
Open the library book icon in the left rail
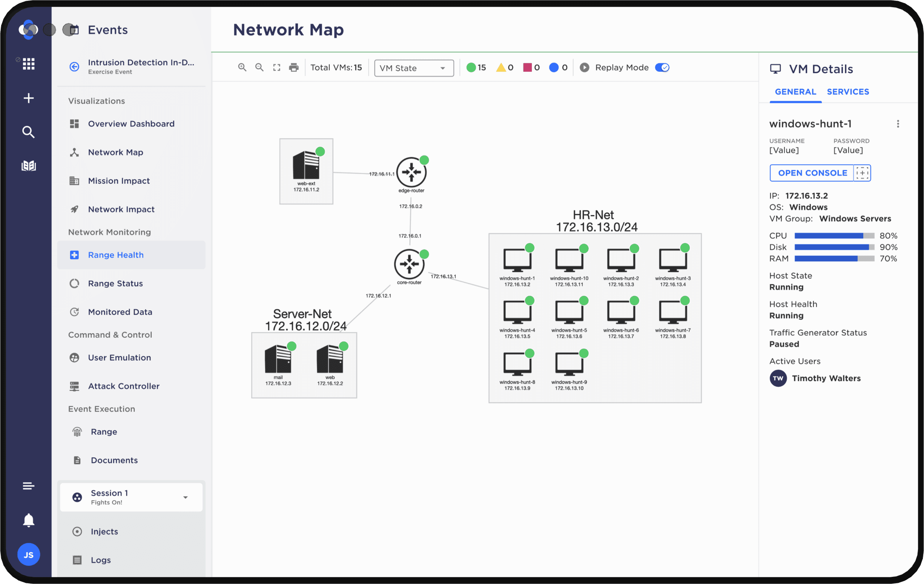click(28, 166)
